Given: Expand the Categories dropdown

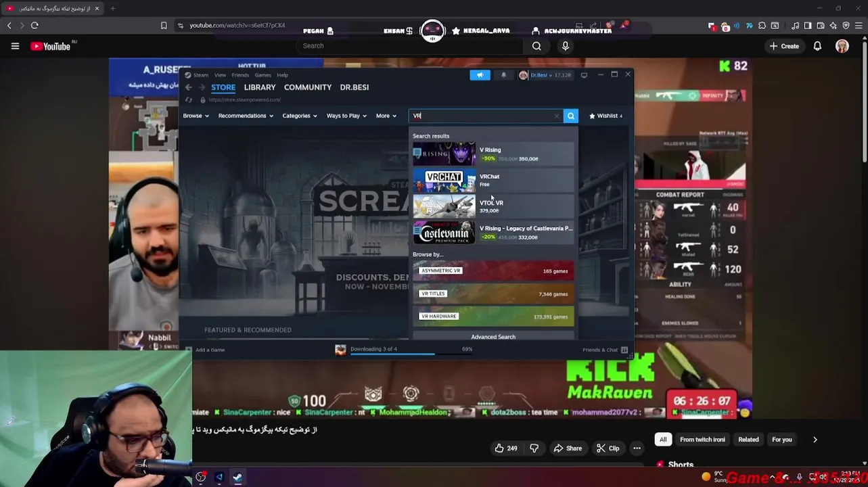Looking at the screenshot, I should click(300, 116).
